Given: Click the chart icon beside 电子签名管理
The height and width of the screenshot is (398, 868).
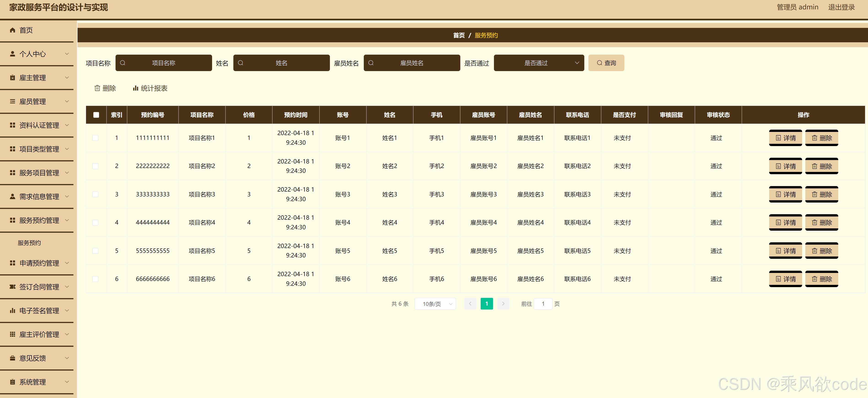Looking at the screenshot, I should pos(12,310).
